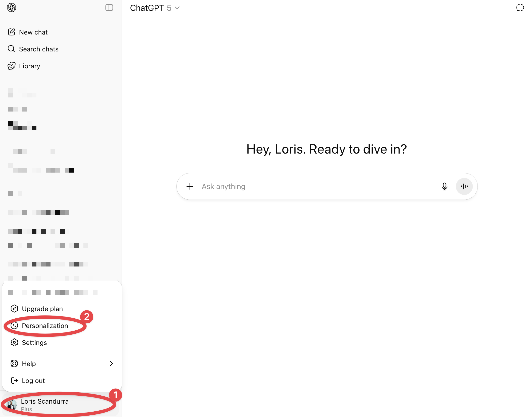The image size is (532, 417).
Task: Open the ChatGPT 5 model dropdown
Action: 155,8
